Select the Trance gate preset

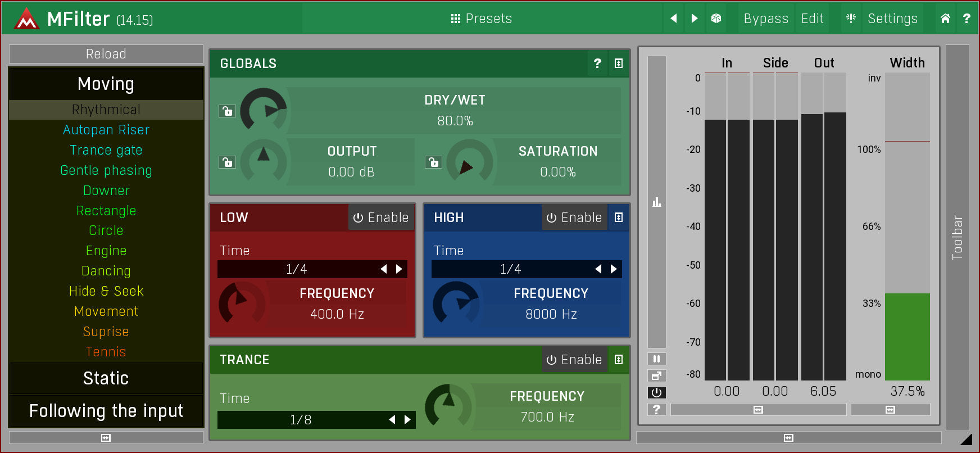(106, 150)
